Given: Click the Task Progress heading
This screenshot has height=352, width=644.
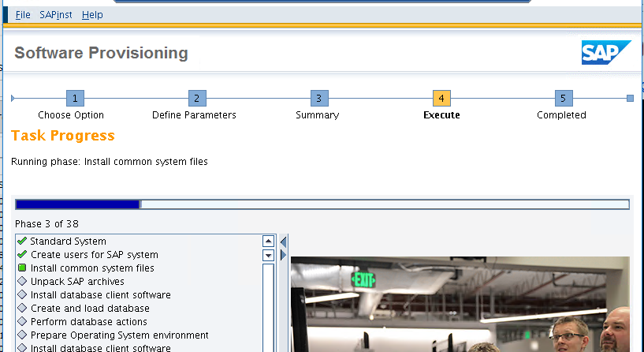Looking at the screenshot, I should [x=63, y=136].
